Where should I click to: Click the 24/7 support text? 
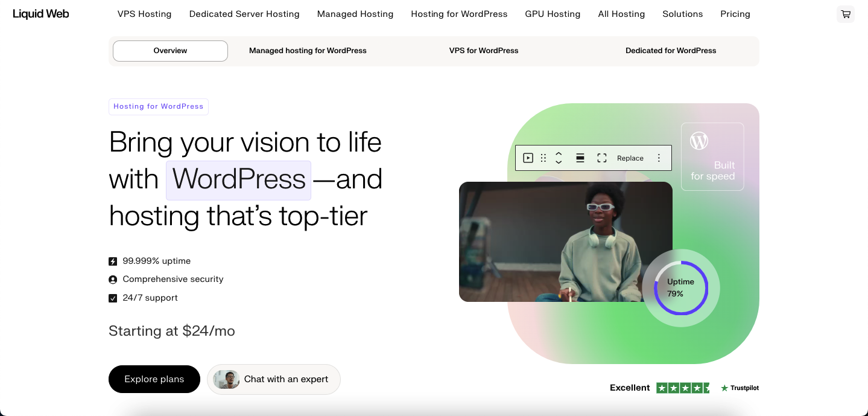pos(150,298)
